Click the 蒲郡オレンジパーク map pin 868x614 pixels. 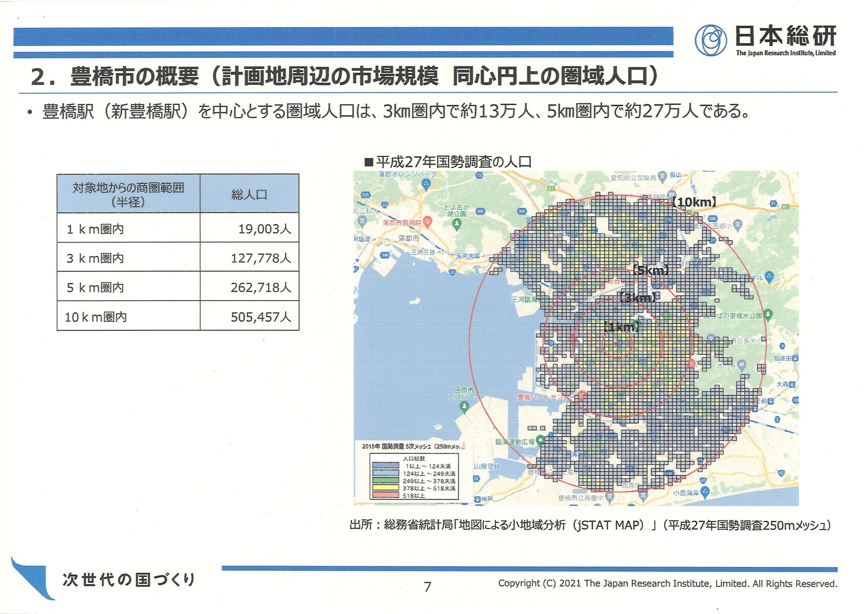point(426,185)
